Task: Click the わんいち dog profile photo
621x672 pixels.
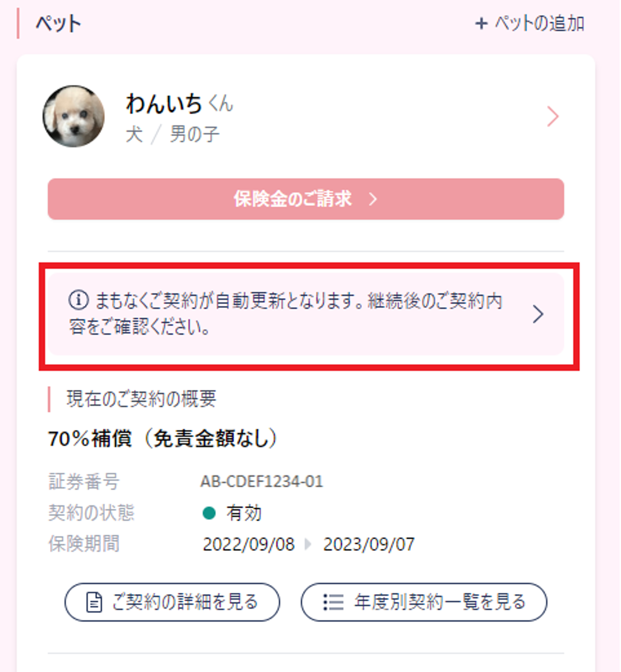Action: point(74,116)
